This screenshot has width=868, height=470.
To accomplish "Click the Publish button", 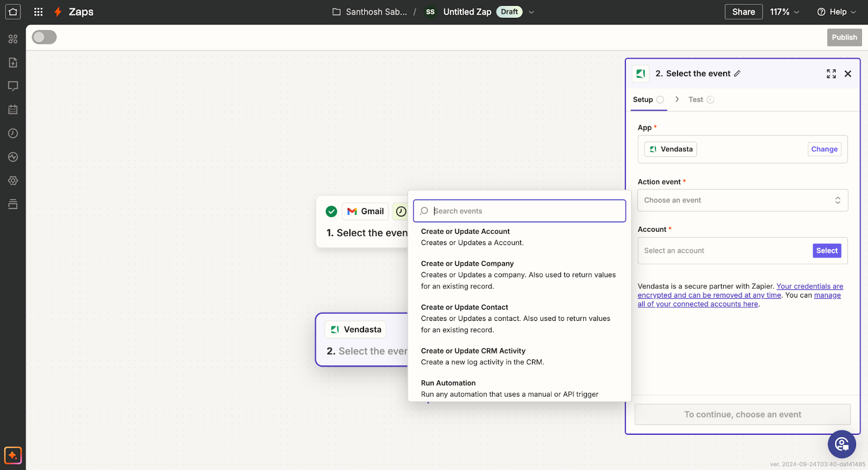I will point(844,37).
